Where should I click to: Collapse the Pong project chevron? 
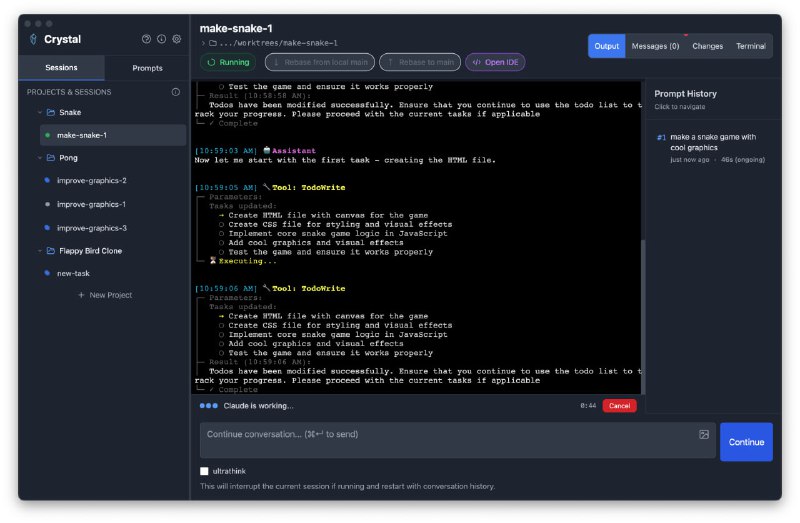pos(39,158)
